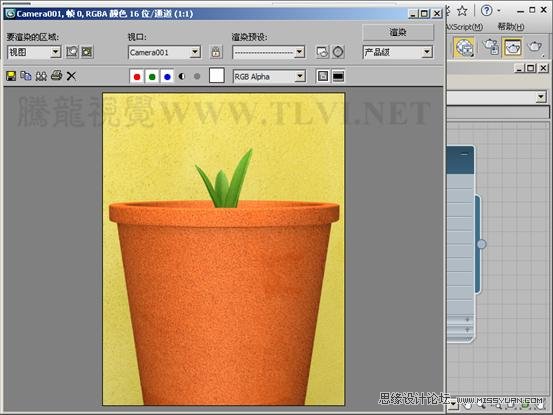Click the white color swatch
Viewport: 553px width, 415px height.
pyautogui.click(x=217, y=75)
